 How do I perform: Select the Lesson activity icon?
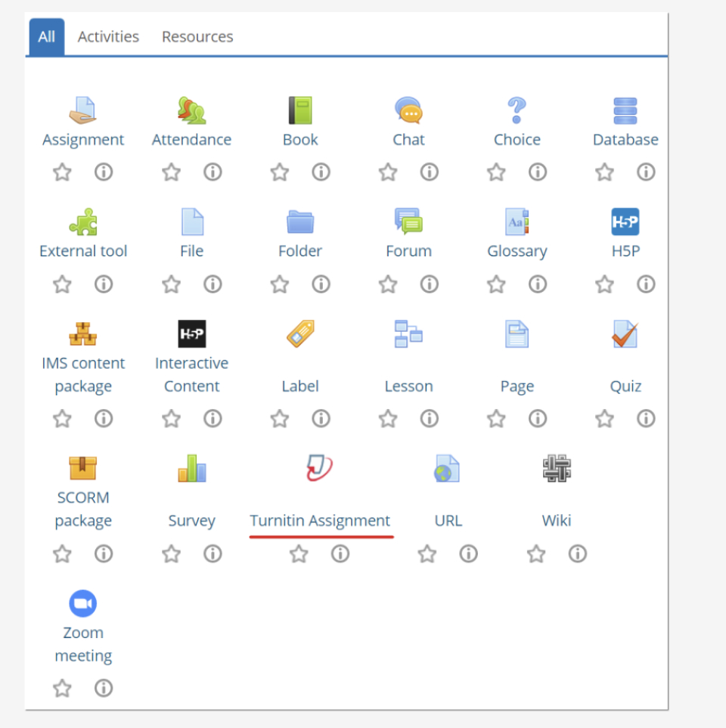tap(408, 334)
